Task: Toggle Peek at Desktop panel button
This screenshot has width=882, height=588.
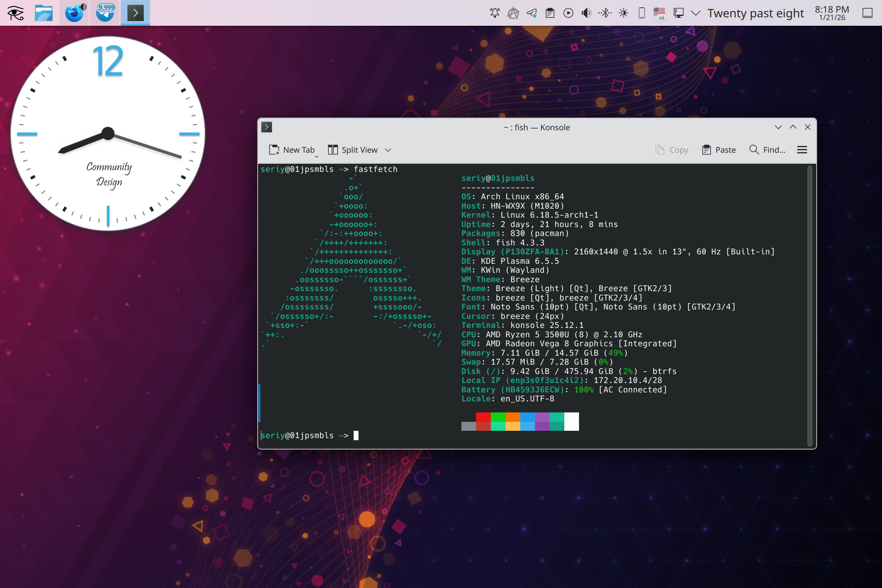Action: coord(867,13)
